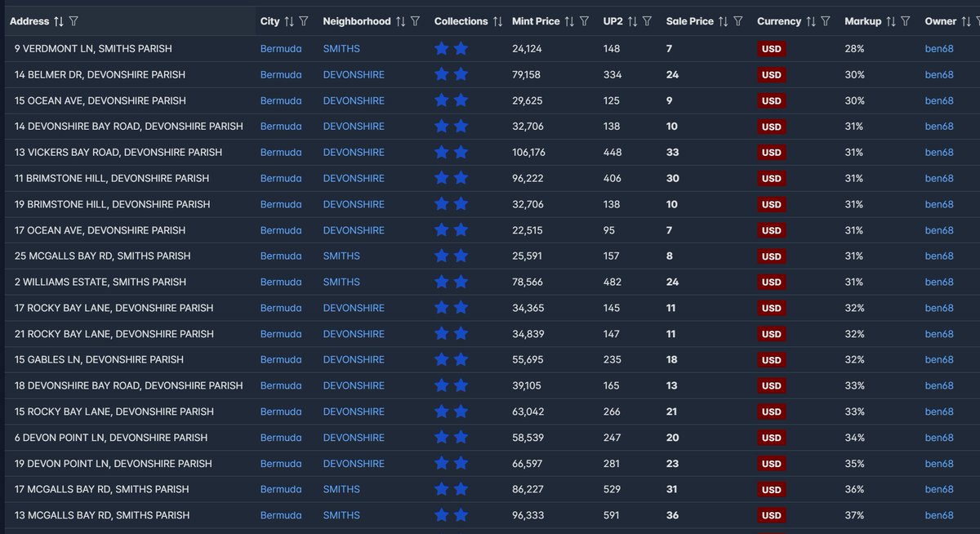
Task: Open City column filter
Action: point(304,21)
